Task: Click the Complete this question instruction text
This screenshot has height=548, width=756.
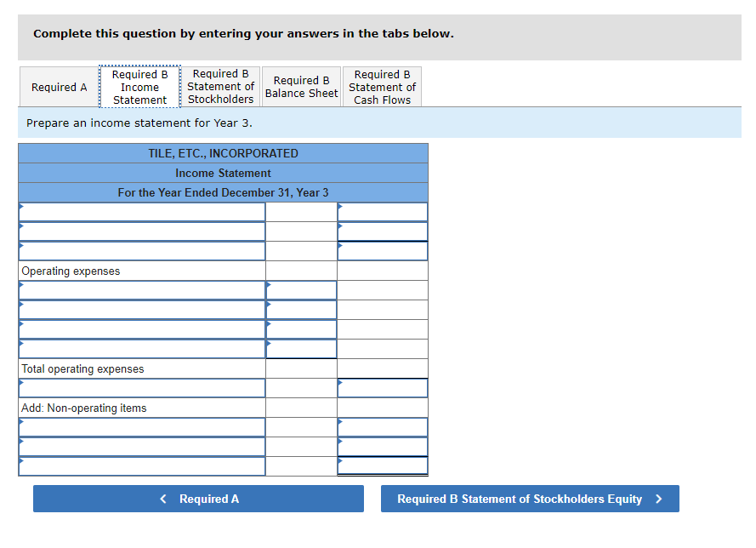Action: [x=243, y=34]
